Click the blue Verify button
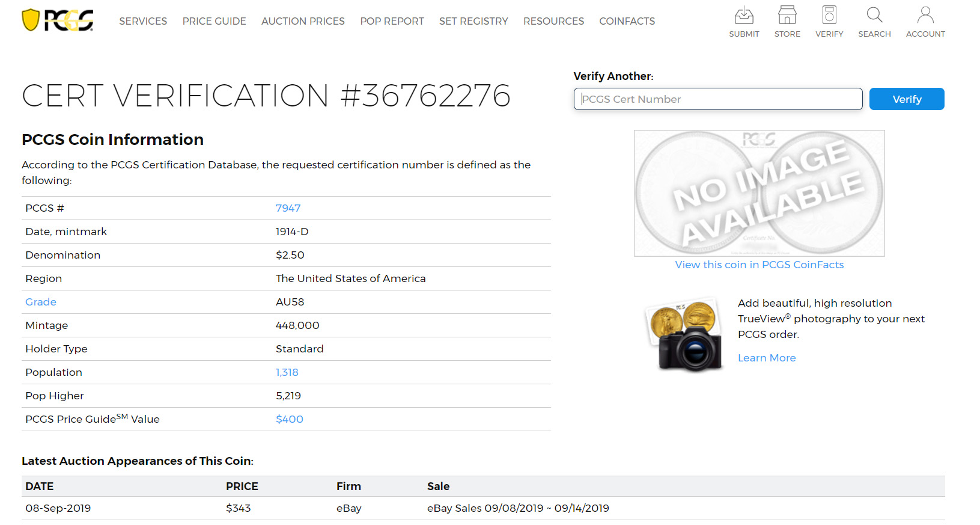This screenshot has width=980, height=525. 907,99
